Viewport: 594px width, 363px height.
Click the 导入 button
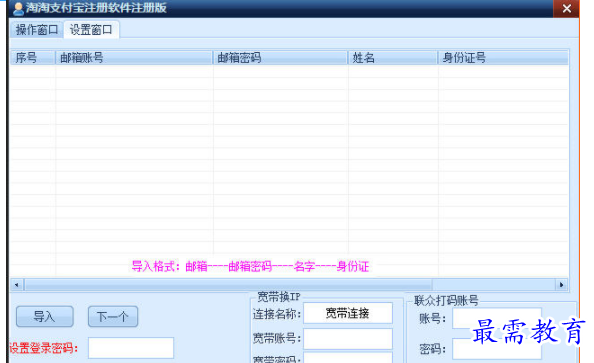click(45, 316)
